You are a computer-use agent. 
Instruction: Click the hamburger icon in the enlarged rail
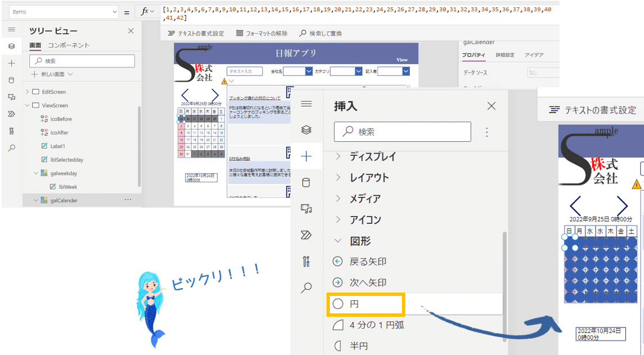[x=306, y=104]
